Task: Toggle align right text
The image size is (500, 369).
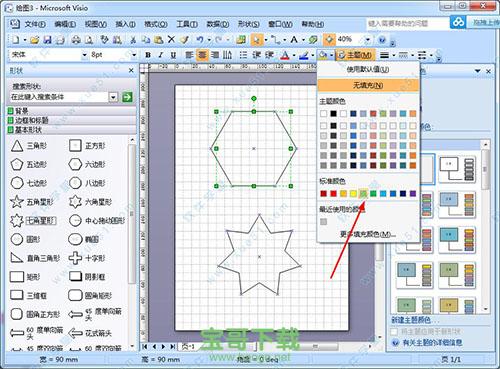Action: tap(215, 55)
